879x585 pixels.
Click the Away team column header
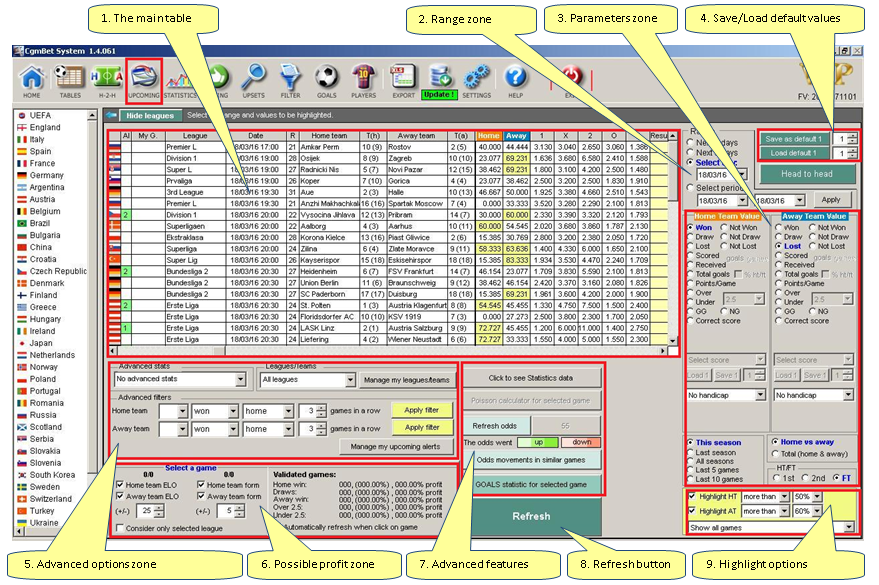click(x=417, y=136)
